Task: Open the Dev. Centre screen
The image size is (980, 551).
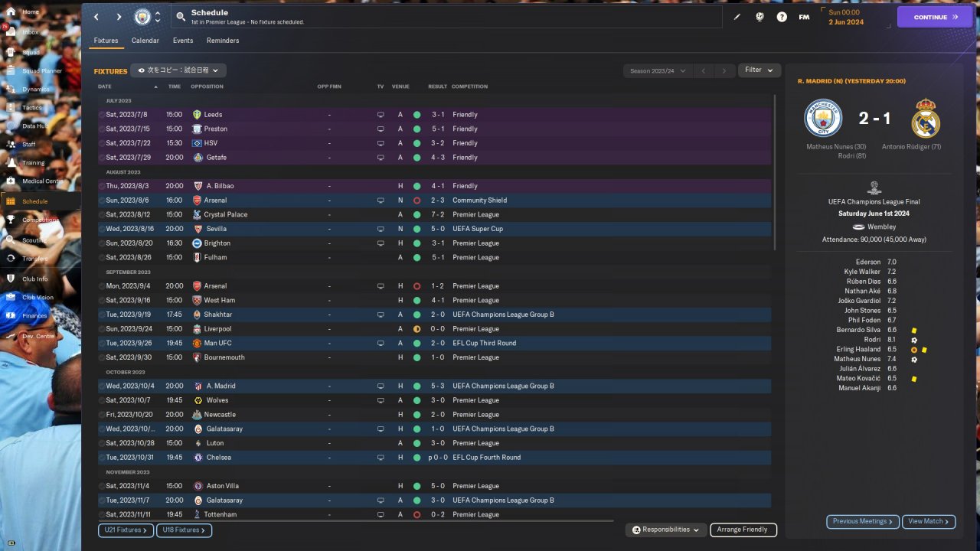Action: [38, 336]
